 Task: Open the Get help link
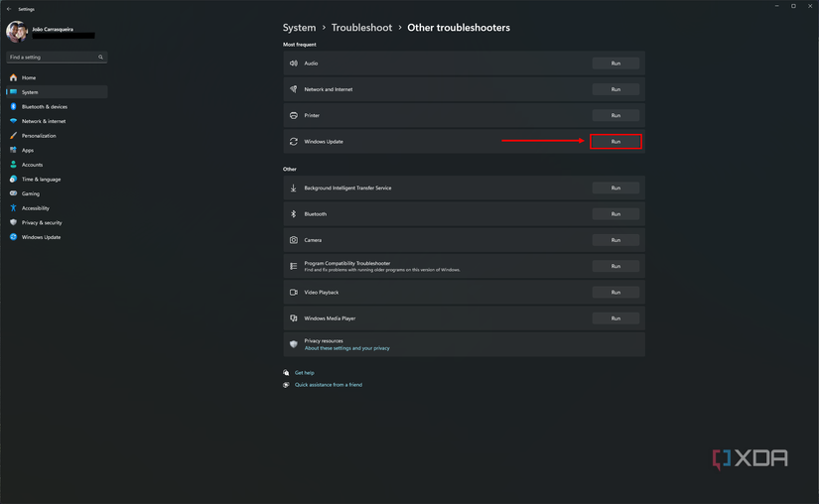[x=305, y=372]
